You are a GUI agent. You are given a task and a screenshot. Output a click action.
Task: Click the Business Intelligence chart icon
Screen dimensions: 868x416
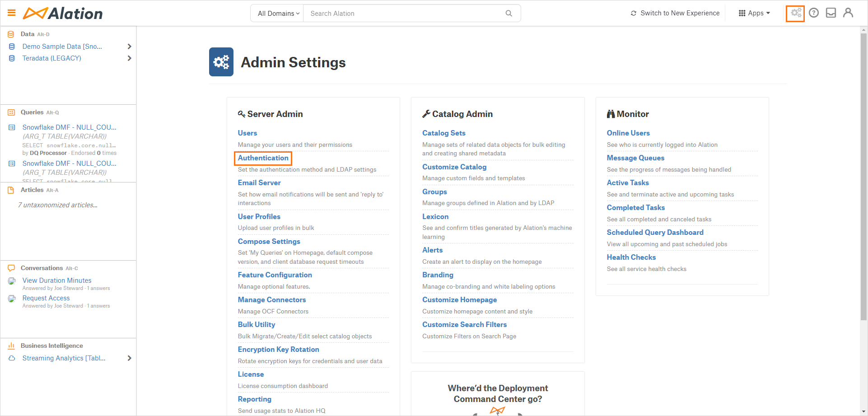(x=11, y=346)
